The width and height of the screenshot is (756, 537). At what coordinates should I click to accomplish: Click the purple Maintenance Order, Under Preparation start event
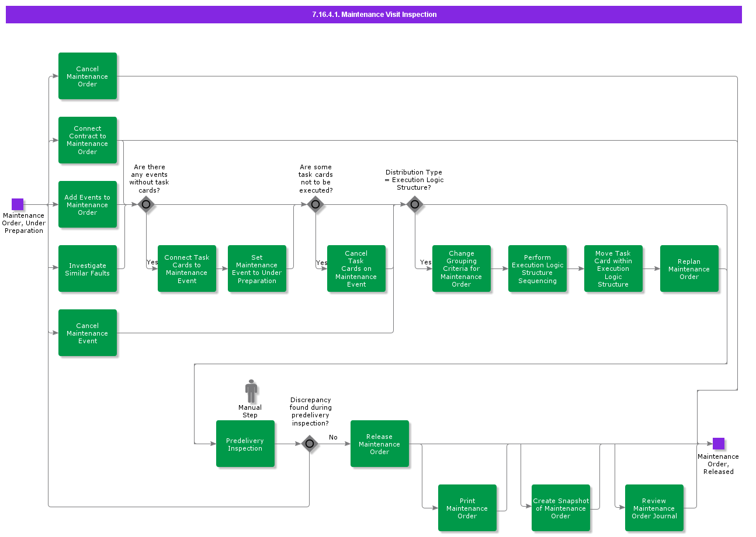[18, 204]
